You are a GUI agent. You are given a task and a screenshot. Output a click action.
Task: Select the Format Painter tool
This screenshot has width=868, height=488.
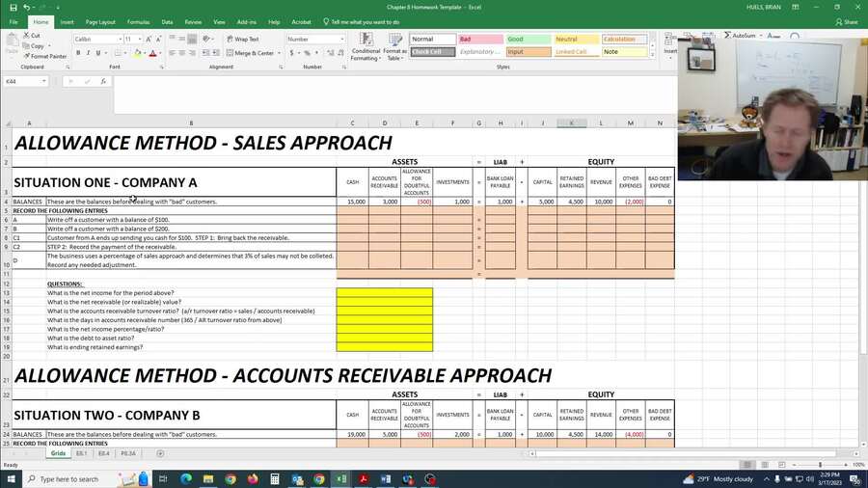[46, 56]
